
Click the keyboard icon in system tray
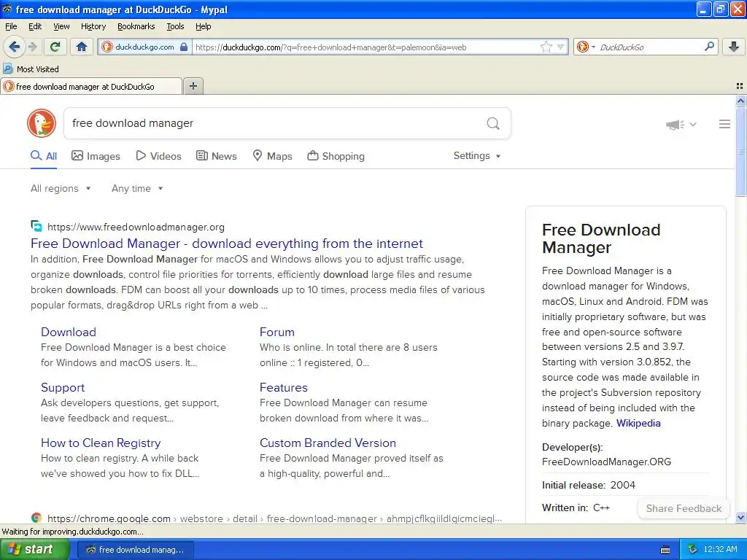(665, 550)
